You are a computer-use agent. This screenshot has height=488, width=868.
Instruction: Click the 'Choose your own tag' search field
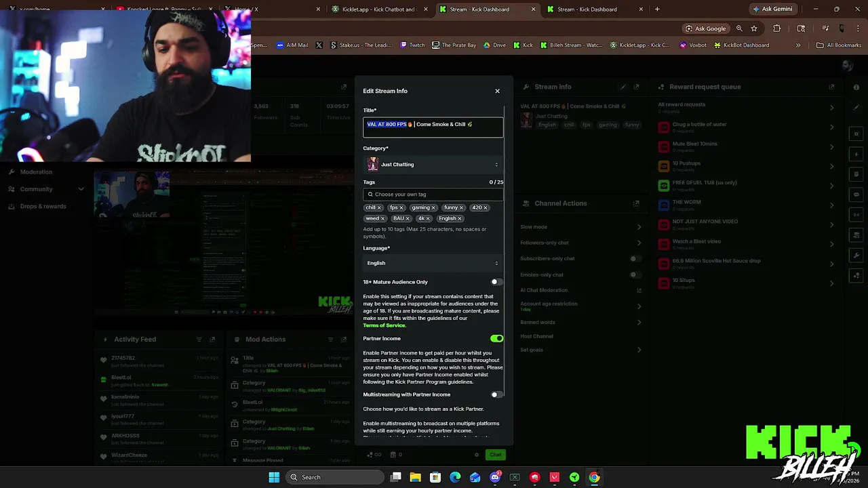coord(433,195)
